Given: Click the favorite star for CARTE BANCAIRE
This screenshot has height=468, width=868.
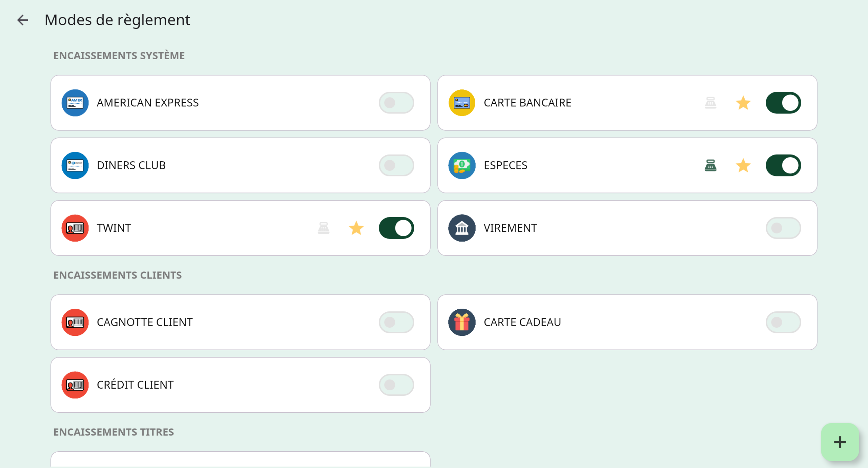Looking at the screenshot, I should click(x=743, y=103).
